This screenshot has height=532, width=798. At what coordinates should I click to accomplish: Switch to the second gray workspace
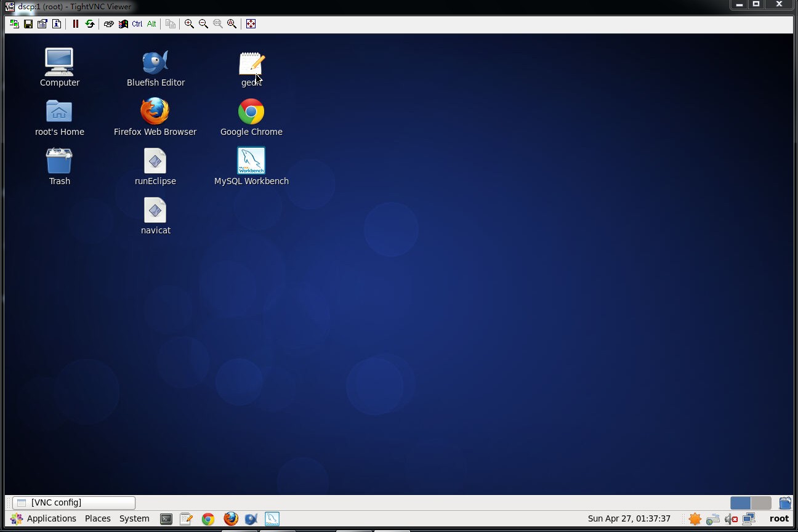click(761, 503)
